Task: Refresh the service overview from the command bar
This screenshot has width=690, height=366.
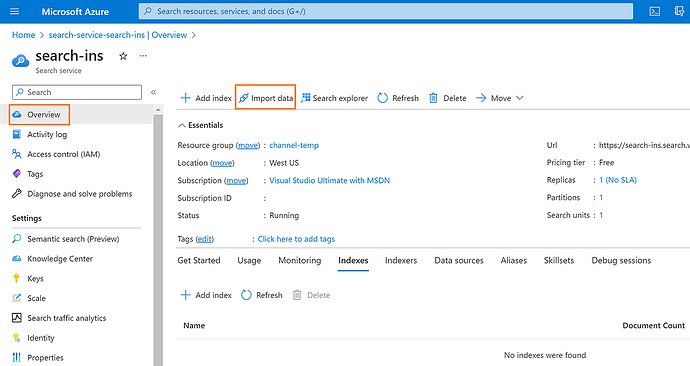Action: coord(398,98)
